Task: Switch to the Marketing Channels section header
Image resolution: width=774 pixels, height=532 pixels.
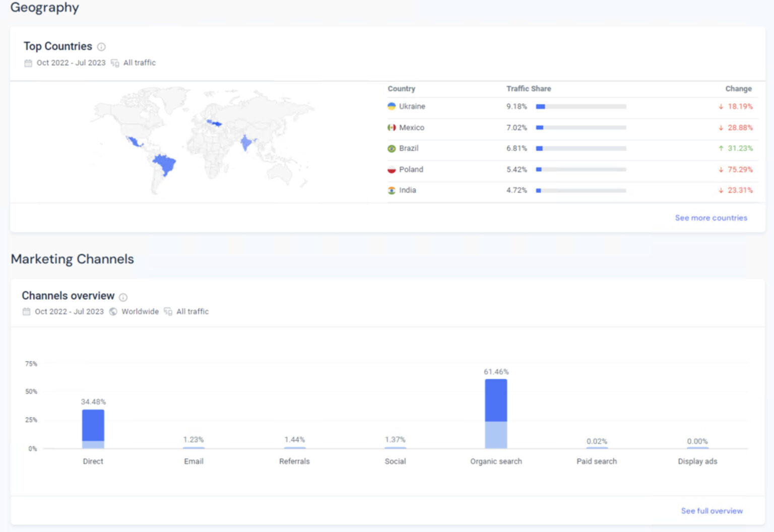Action: pos(72,259)
